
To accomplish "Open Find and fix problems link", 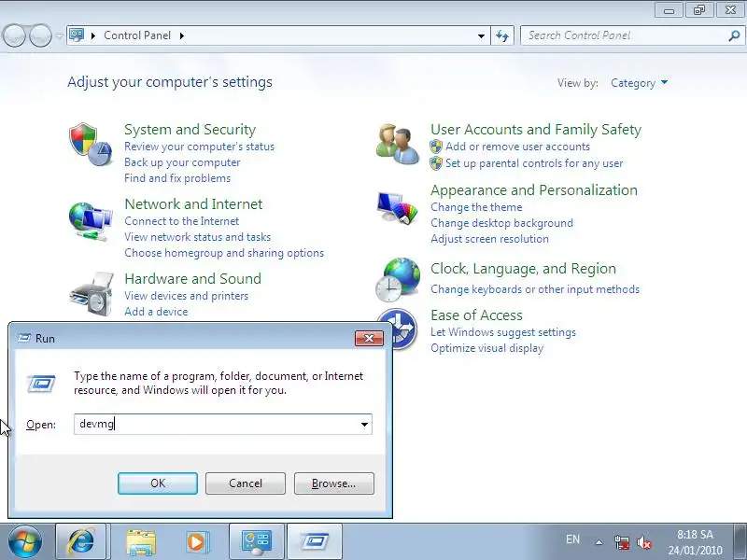I will click(177, 178).
